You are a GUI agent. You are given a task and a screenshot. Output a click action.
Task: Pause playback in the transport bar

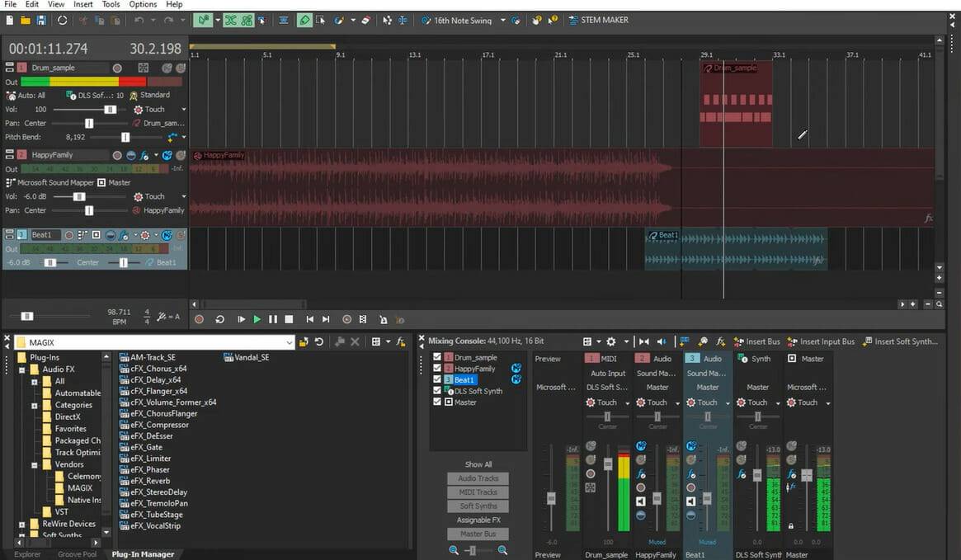click(273, 319)
